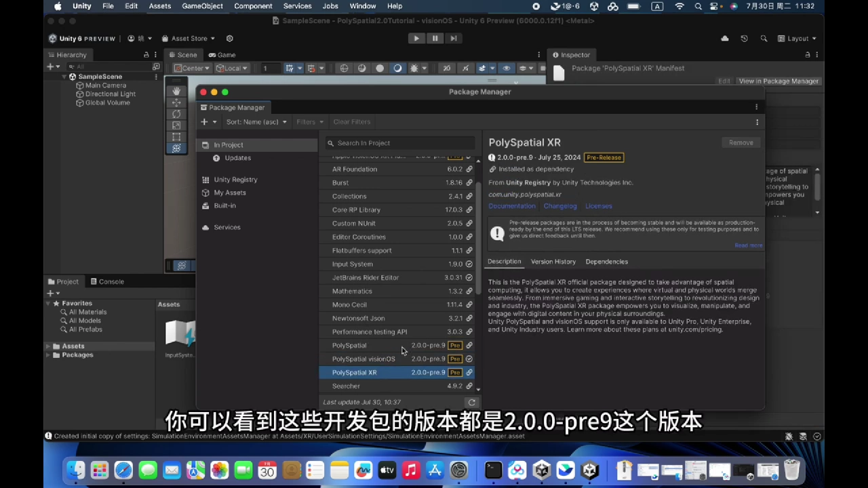Select the Rect tool in Scene toolbar

(176, 137)
